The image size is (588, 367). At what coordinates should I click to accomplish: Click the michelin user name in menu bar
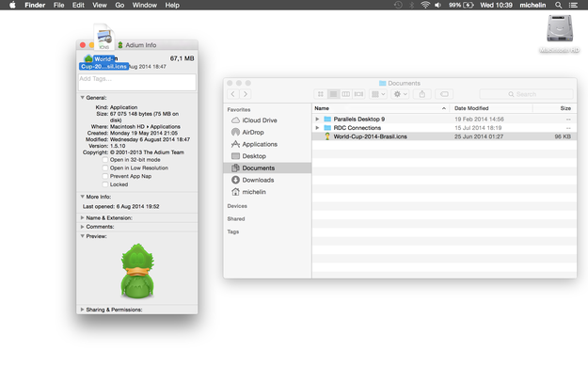pos(532,5)
